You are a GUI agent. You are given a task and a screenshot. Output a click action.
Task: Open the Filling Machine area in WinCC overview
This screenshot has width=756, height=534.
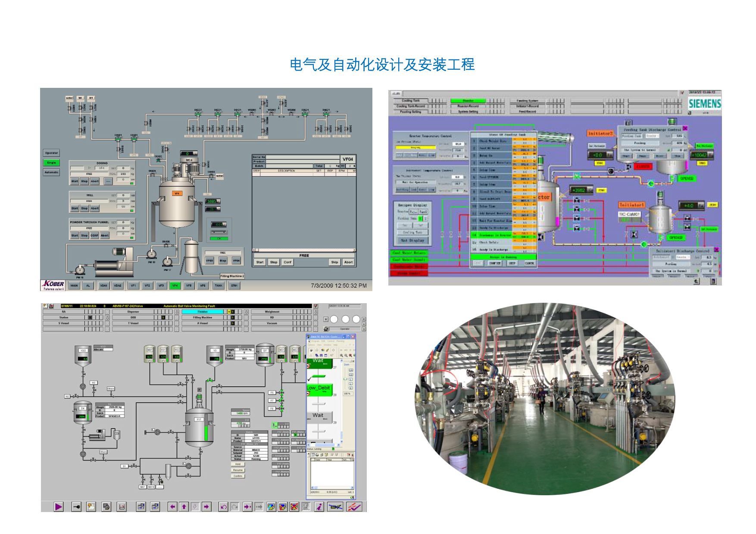point(203,317)
